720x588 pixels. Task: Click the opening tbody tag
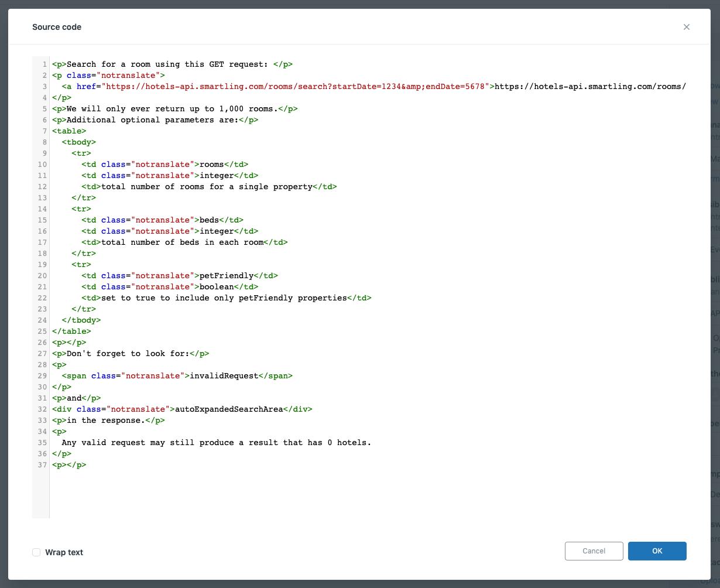[x=78, y=142]
